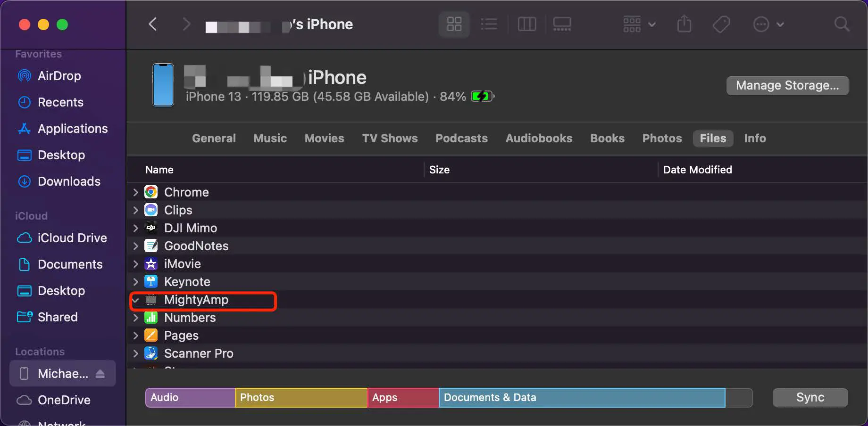Select the Numbers app icon
Image resolution: width=868 pixels, height=426 pixels.
150,317
